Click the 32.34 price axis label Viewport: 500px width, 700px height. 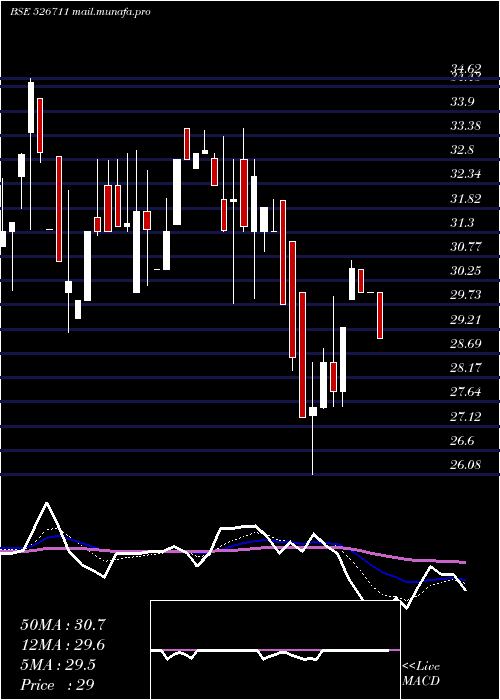pyautogui.click(x=466, y=174)
